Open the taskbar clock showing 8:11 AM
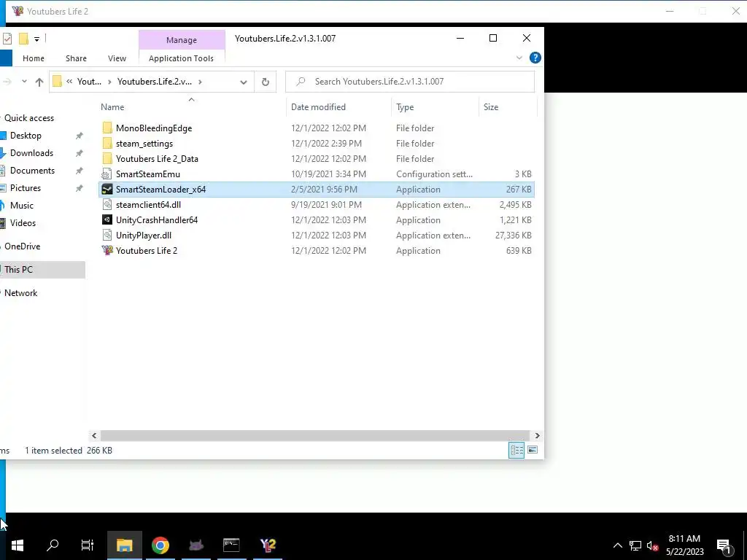 click(684, 545)
